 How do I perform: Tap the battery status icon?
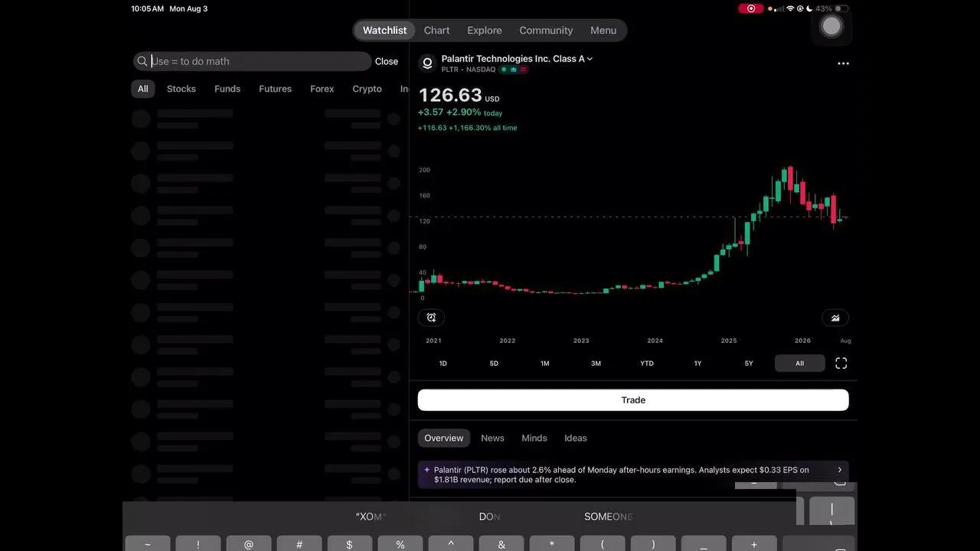tap(841, 8)
